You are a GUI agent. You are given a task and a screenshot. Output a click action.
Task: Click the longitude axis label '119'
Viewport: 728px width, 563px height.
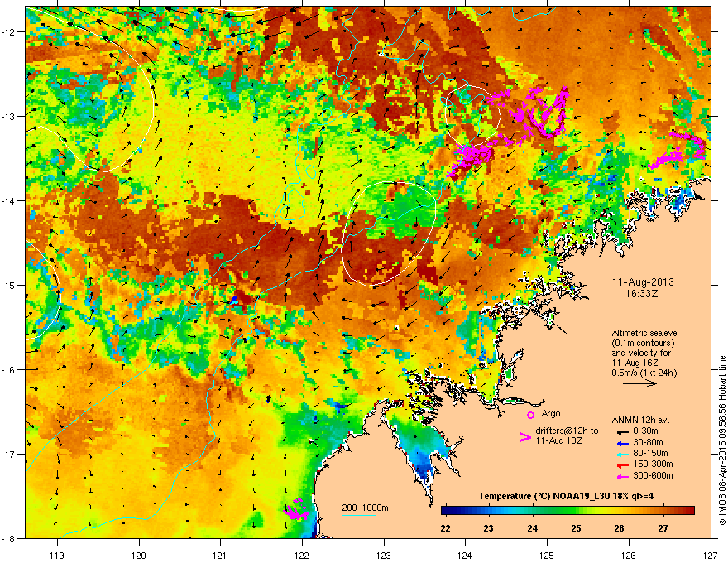pyautogui.click(x=57, y=556)
